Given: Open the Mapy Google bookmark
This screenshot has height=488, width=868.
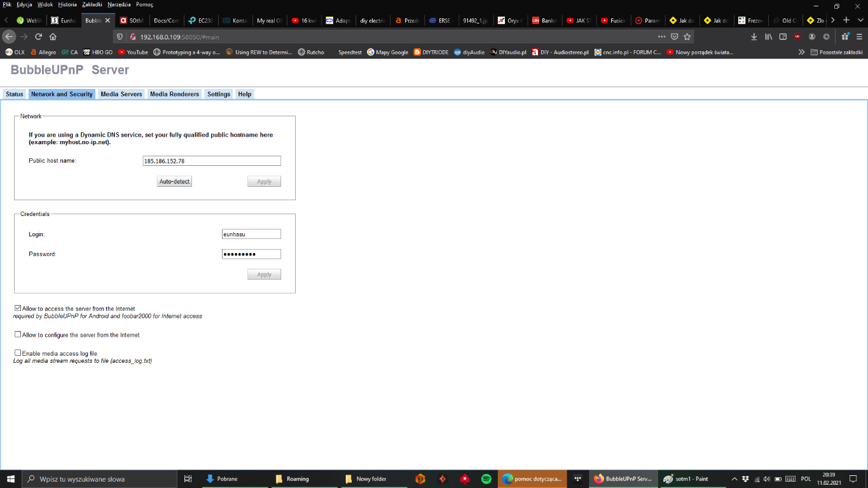Looking at the screenshot, I should point(387,52).
